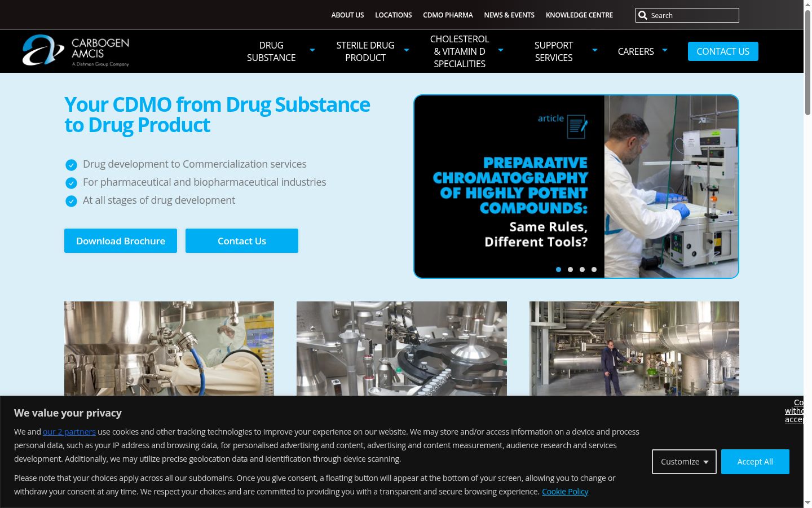Expand the Careers menu arrow
This screenshot has height=508, width=812.
[x=665, y=50]
